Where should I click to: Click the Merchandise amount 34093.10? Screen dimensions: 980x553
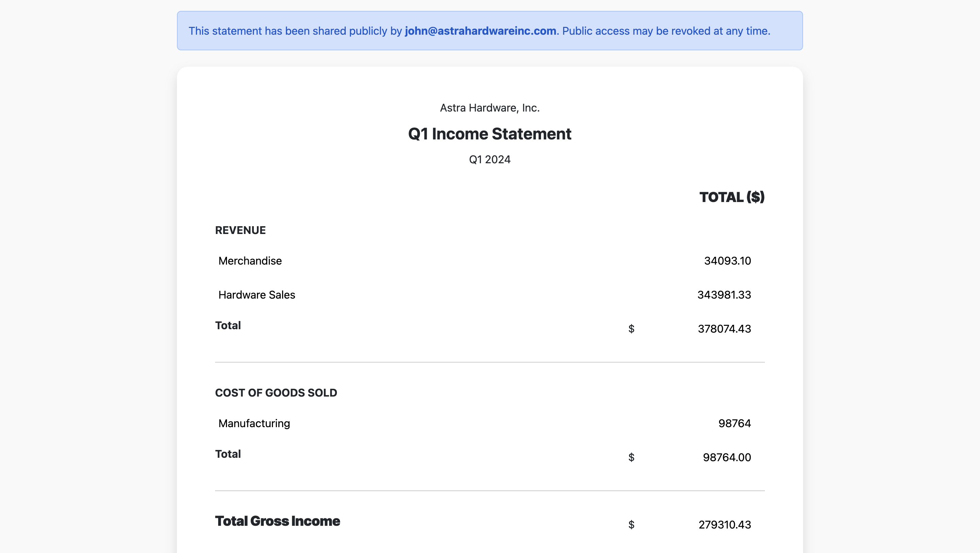click(x=727, y=261)
